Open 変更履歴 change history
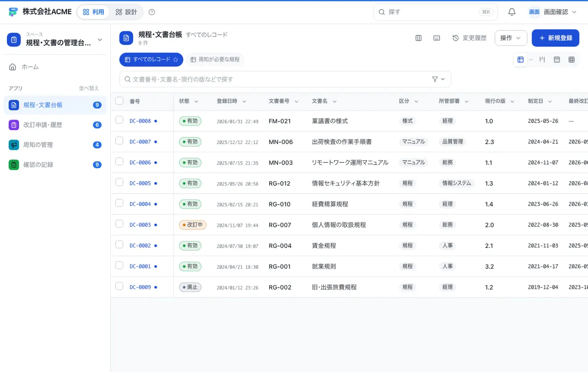 pos(469,38)
